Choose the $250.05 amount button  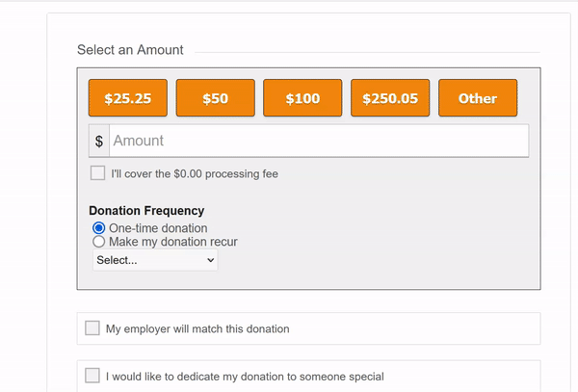[x=390, y=98]
